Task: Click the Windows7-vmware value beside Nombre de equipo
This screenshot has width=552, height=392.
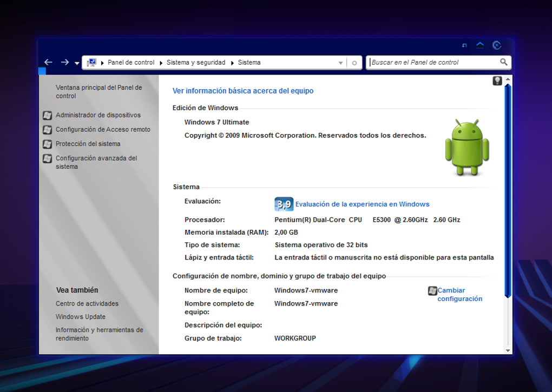Action: (x=306, y=290)
